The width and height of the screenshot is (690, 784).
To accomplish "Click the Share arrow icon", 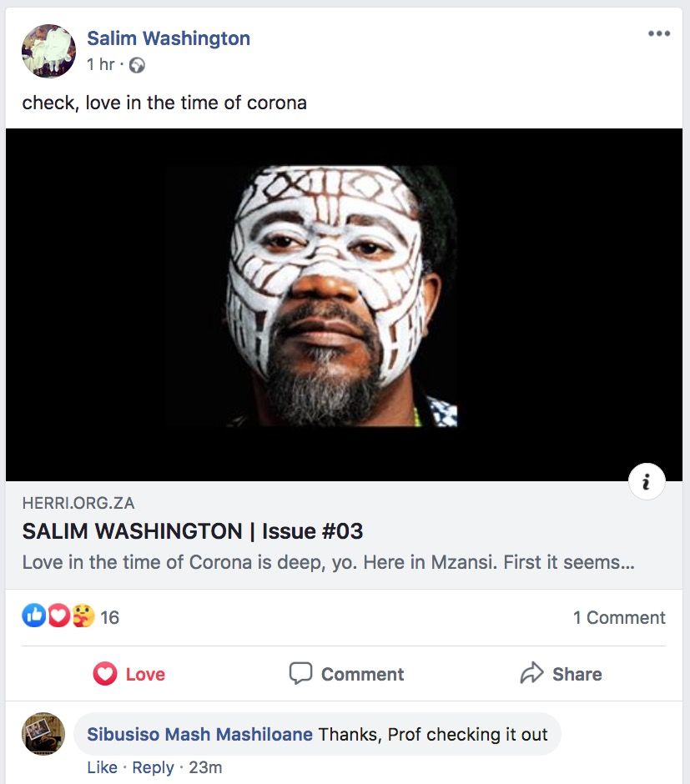I will pos(531,672).
